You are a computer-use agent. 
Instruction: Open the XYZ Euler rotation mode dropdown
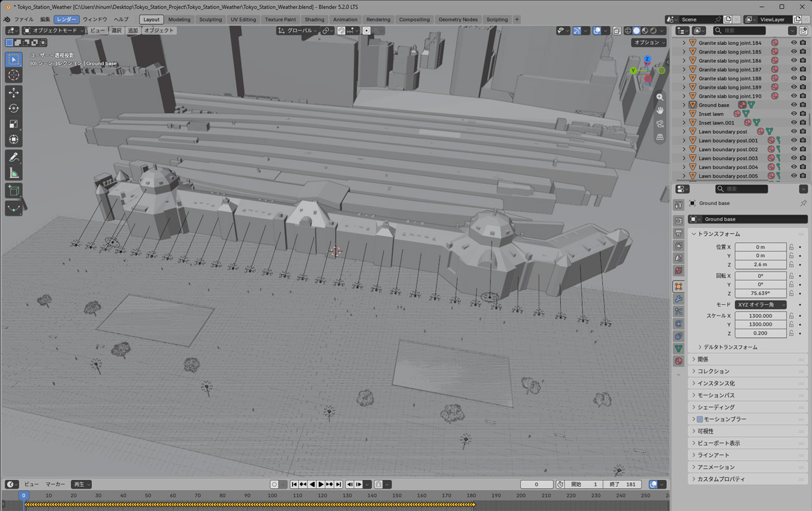pyautogui.click(x=761, y=305)
